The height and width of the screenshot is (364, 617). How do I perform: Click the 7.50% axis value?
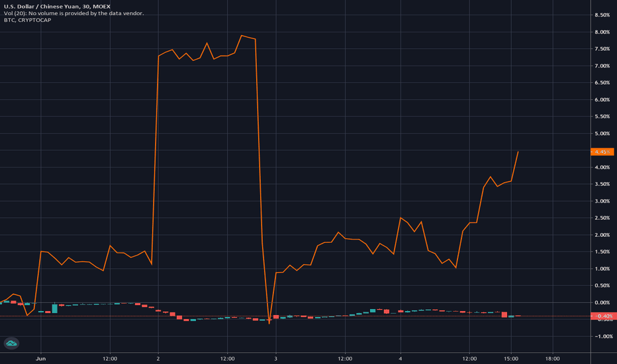coord(602,49)
